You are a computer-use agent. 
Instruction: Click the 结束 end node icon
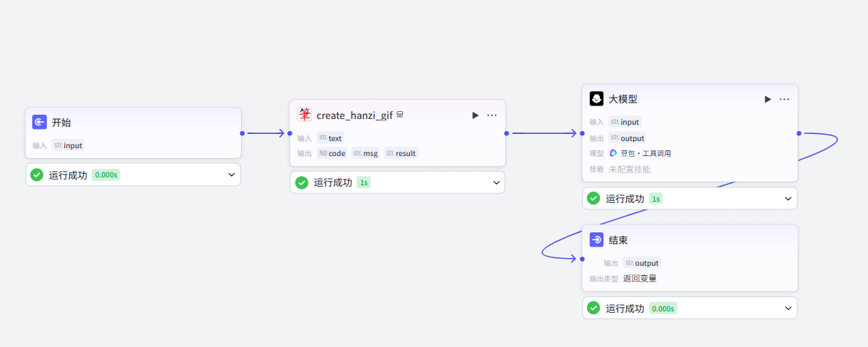pyautogui.click(x=597, y=240)
